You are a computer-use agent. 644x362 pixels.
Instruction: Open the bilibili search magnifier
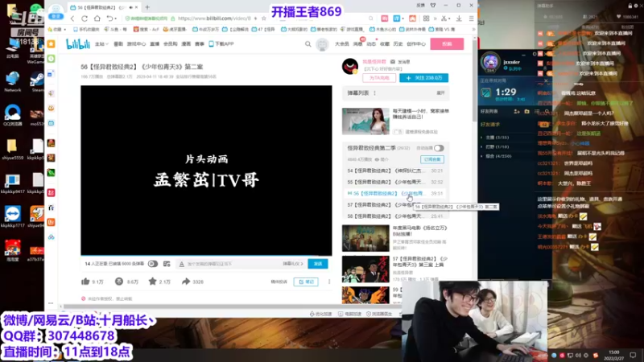308,44
